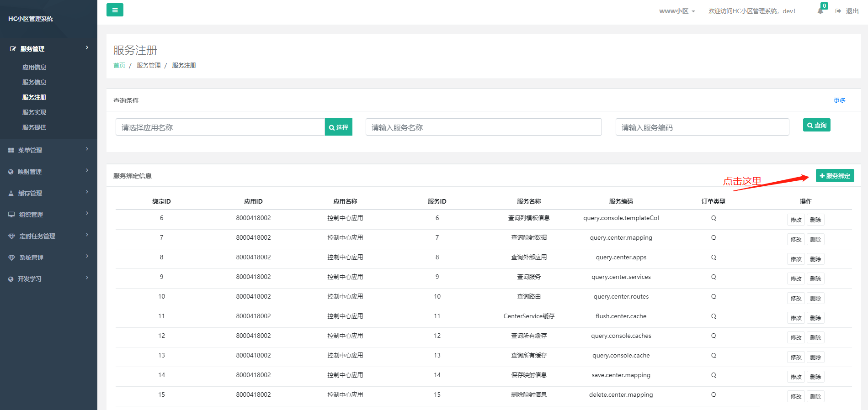Click 删除 for flush.center.cache row
The width and height of the screenshot is (868, 410).
click(815, 318)
